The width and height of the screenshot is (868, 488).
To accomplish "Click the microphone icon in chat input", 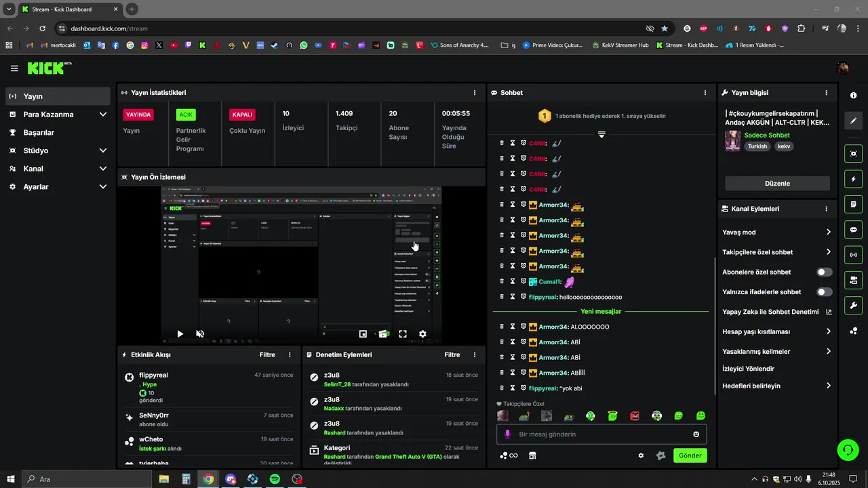I will click(507, 434).
